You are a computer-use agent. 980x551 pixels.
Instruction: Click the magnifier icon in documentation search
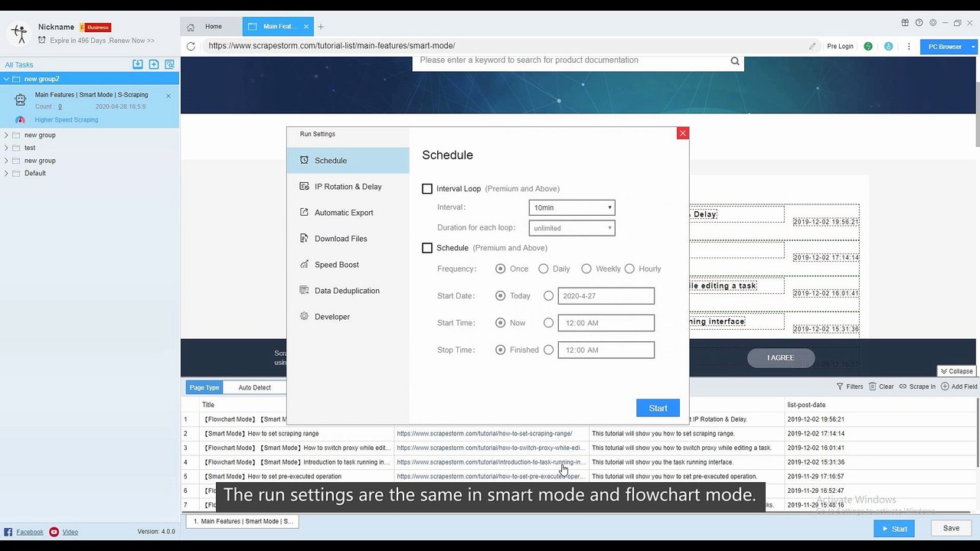click(x=735, y=61)
